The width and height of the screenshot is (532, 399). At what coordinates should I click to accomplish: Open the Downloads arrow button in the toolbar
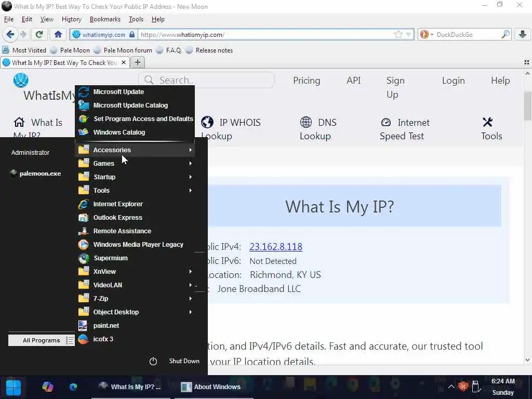[523, 34]
